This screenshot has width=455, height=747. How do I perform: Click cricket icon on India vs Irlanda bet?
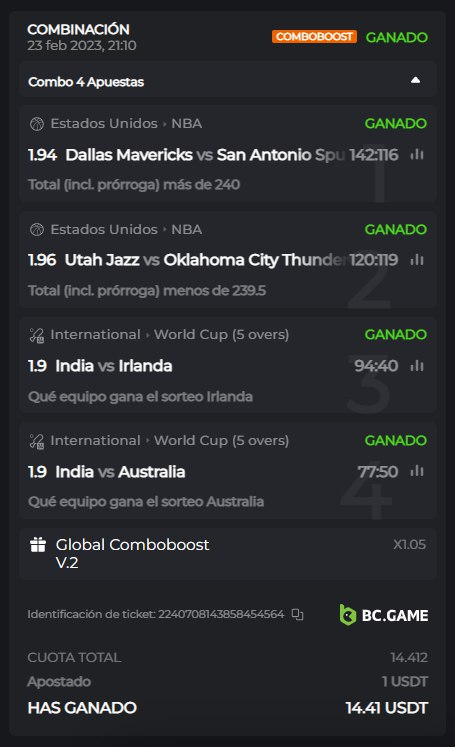pos(37,335)
